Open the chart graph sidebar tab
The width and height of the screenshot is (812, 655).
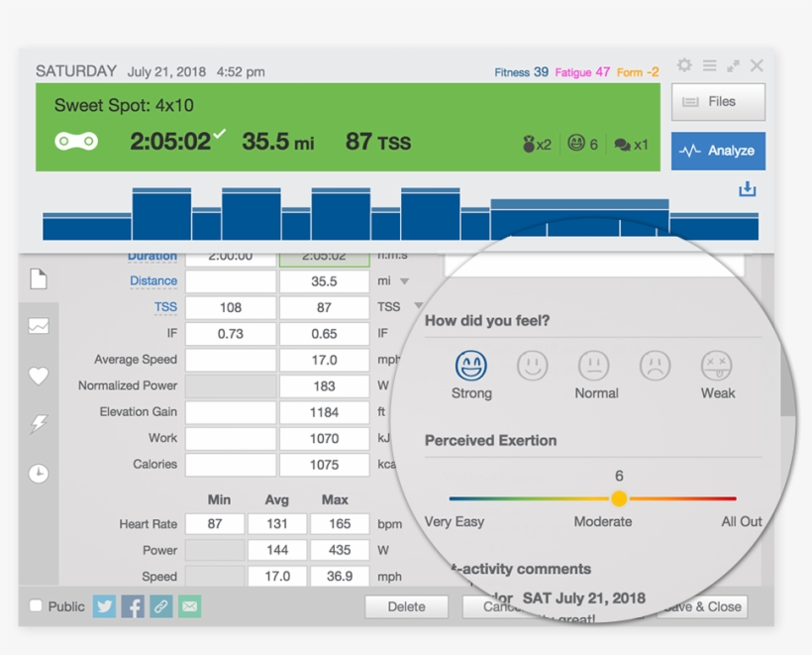tap(39, 326)
